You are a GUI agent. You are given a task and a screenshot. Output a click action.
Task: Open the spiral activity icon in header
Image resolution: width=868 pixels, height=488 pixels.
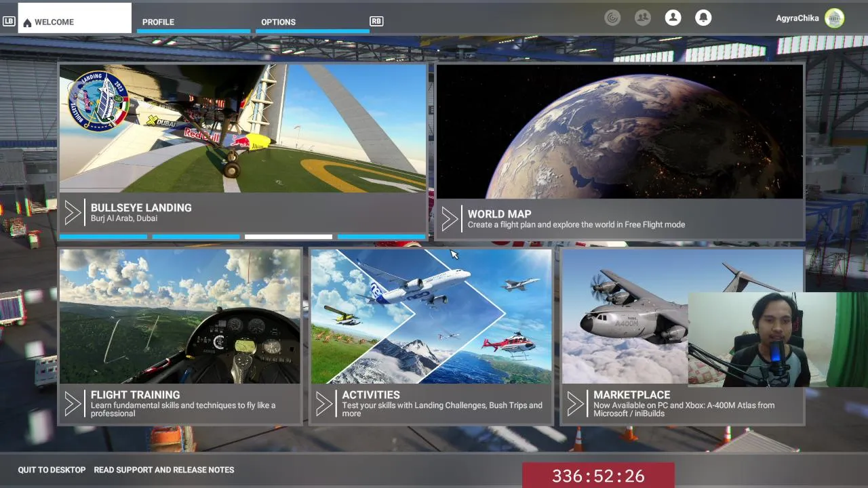pyautogui.click(x=612, y=18)
